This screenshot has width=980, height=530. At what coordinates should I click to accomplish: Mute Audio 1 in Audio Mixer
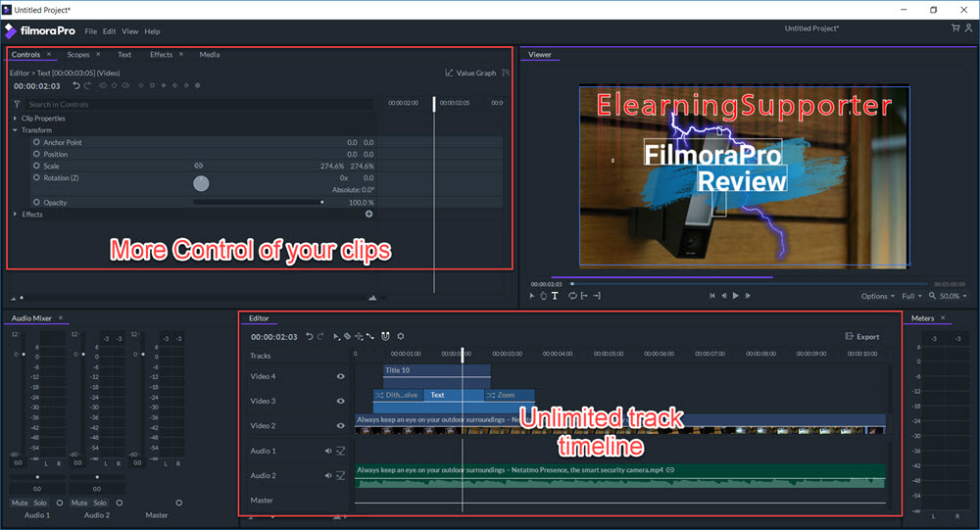pos(20,503)
